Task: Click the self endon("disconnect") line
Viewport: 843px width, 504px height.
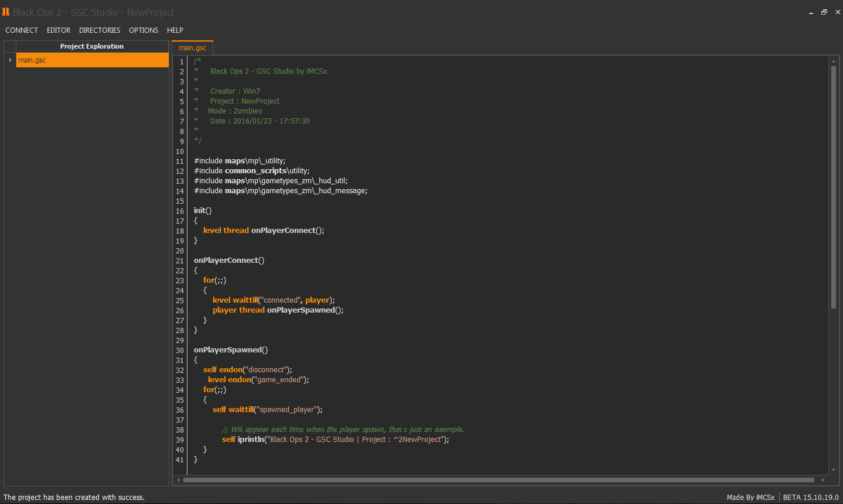Action: [248, 370]
